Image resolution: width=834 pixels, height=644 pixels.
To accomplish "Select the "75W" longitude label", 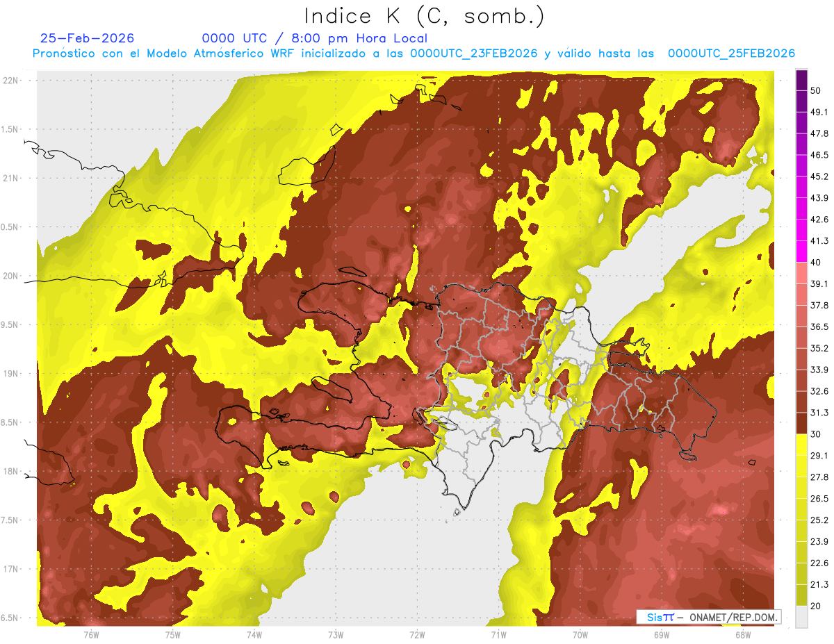I will click(173, 634).
